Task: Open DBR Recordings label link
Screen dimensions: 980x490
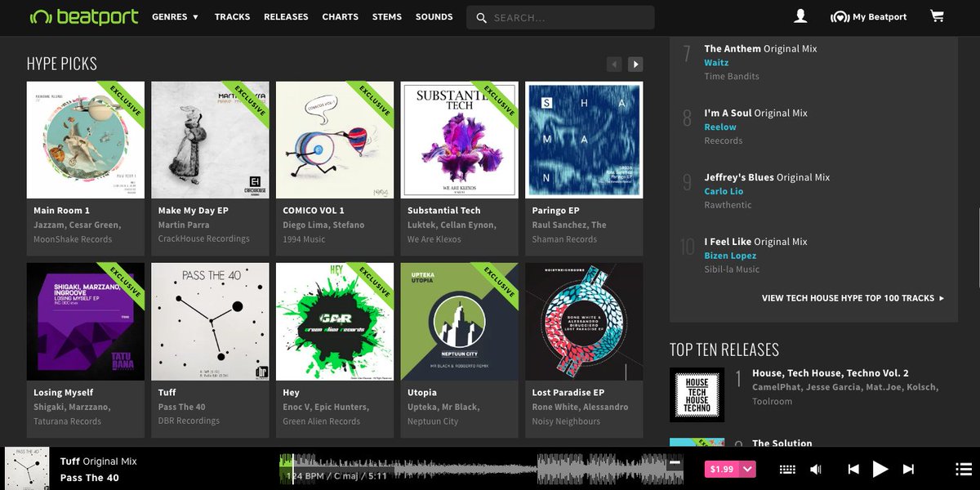Action: [x=189, y=421]
